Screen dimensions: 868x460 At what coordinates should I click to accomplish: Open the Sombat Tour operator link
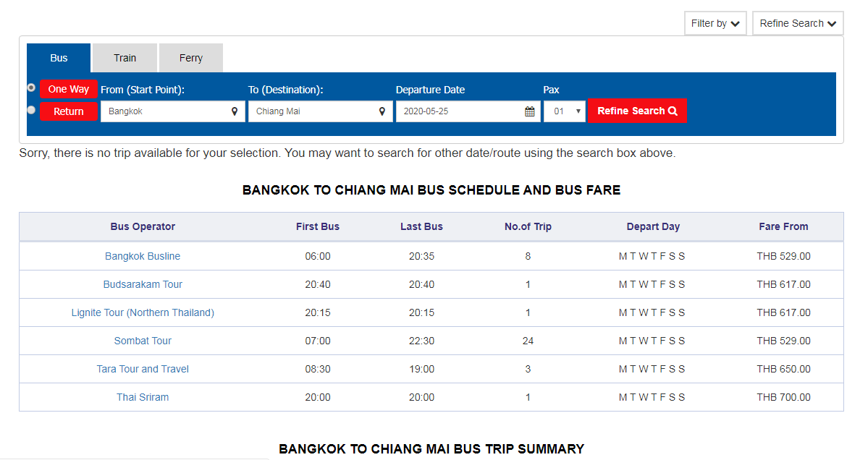point(143,341)
